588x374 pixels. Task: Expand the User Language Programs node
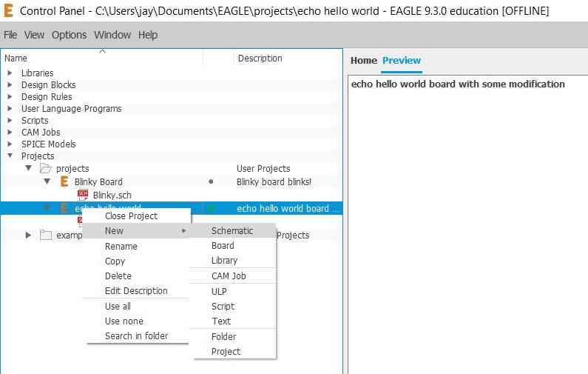point(10,109)
